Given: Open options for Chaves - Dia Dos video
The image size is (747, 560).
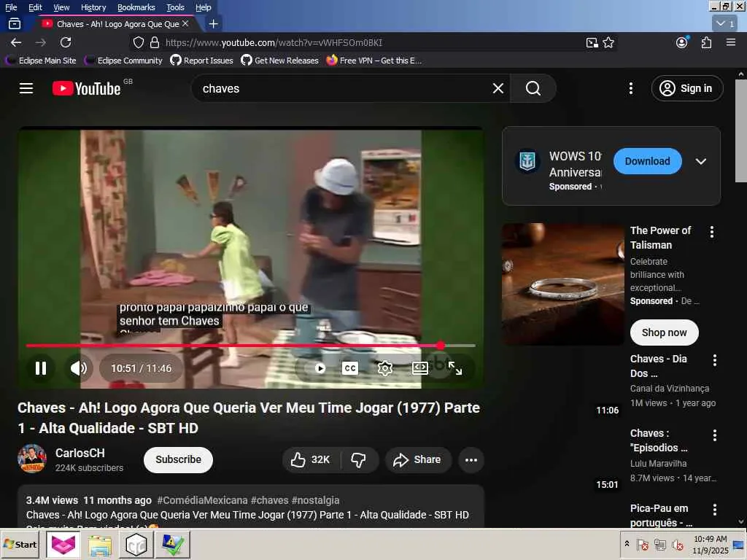Looking at the screenshot, I should coord(715,360).
